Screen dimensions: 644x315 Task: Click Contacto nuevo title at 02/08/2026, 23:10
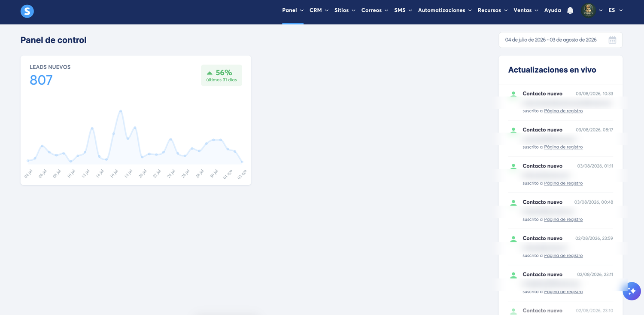(542, 310)
